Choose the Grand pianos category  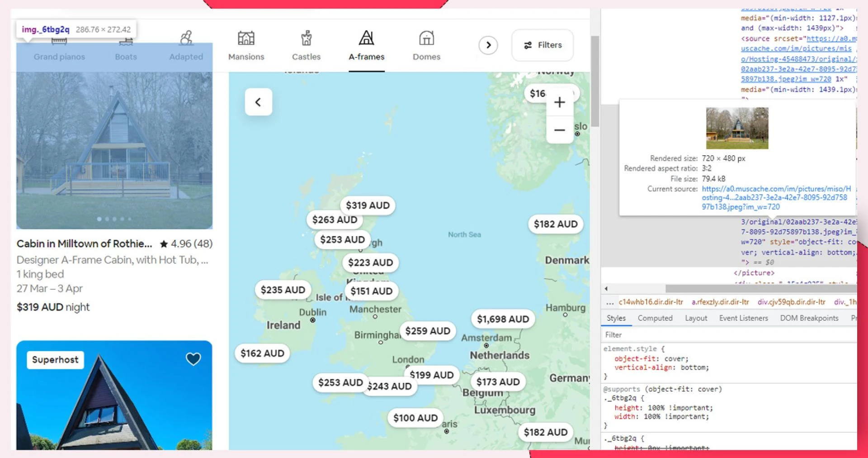coord(59,45)
